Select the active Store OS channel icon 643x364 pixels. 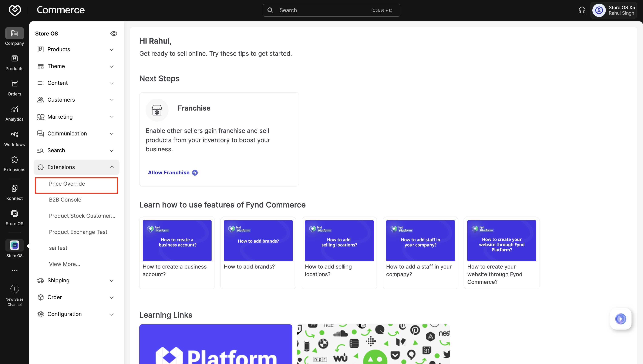[x=14, y=246]
